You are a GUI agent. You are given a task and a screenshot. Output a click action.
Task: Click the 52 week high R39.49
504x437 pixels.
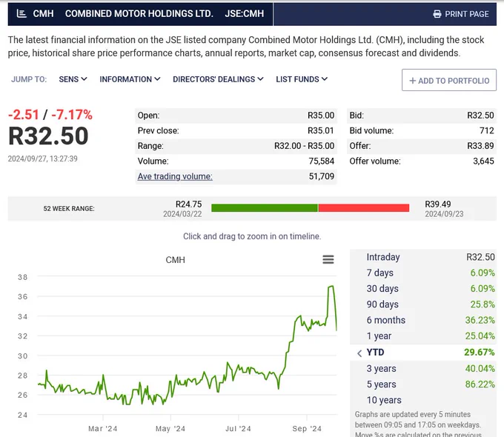(438, 204)
